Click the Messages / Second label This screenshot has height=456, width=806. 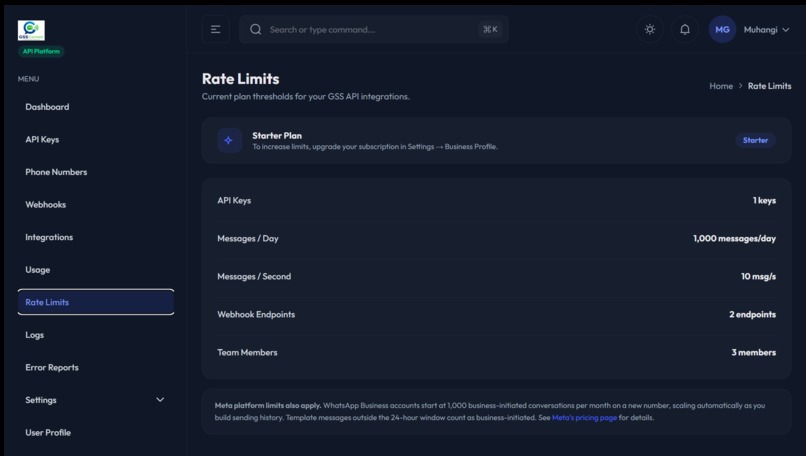point(254,277)
